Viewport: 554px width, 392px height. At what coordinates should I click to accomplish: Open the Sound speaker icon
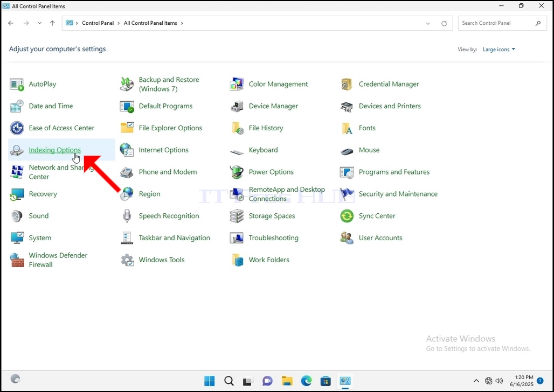[x=17, y=216]
